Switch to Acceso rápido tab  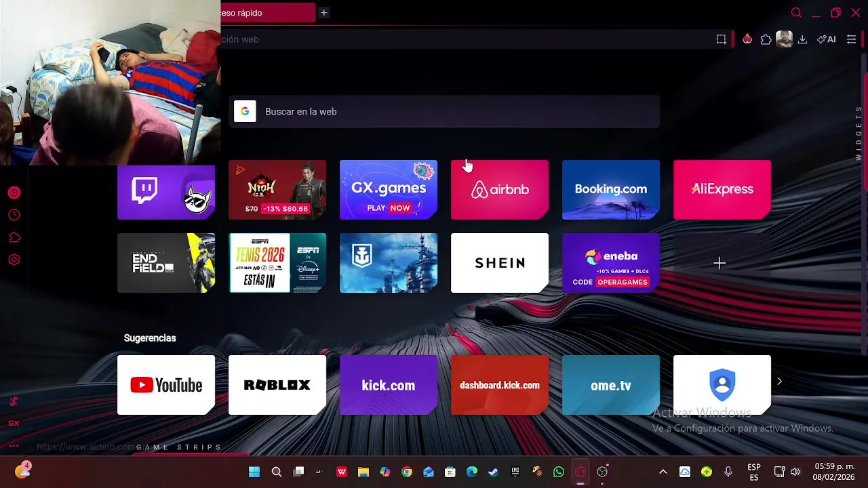268,13
